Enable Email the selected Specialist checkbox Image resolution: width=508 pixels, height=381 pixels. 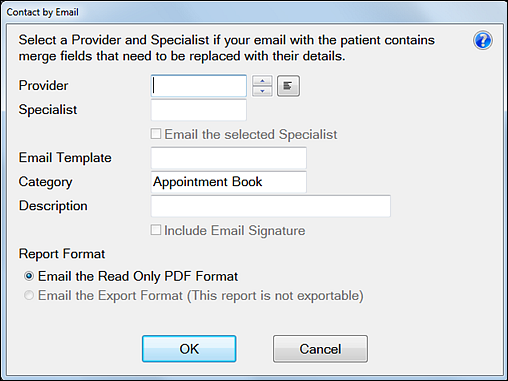[156, 134]
